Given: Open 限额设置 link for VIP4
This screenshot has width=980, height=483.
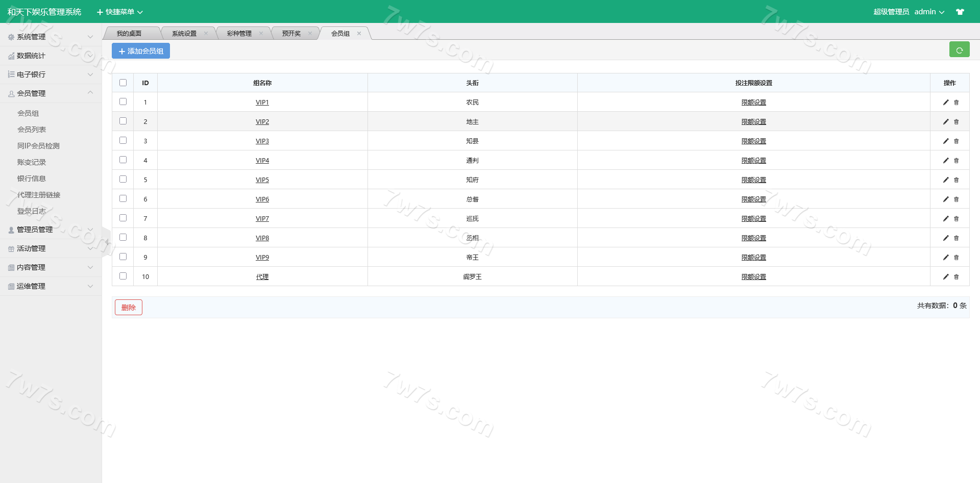Looking at the screenshot, I should (x=753, y=161).
